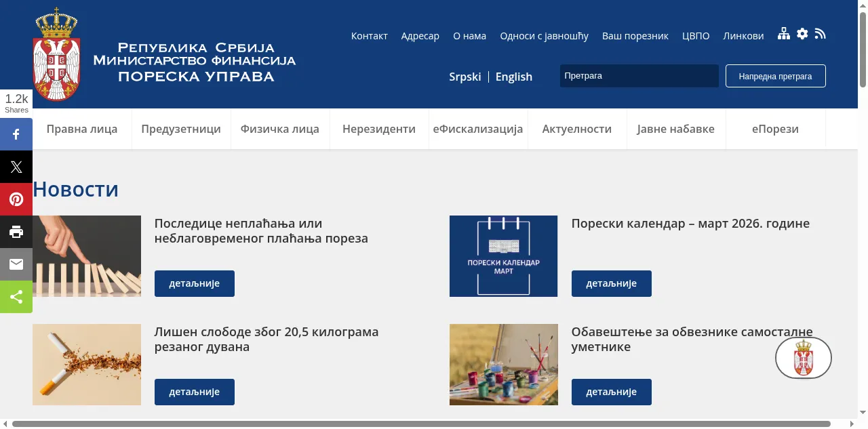Image resolution: width=868 pixels, height=429 pixels.
Task: Go to the Контакт page
Action: 370,36
